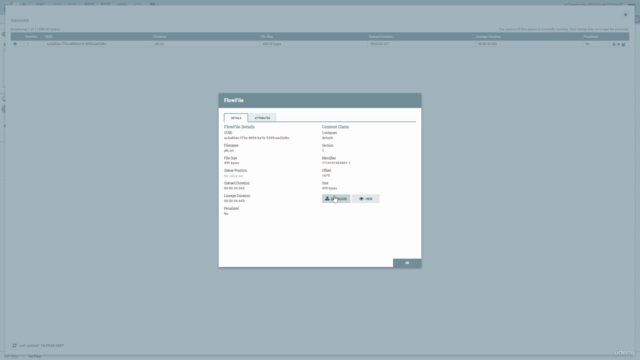Open provenance icon in the queue row
This screenshot has height=360, width=640.
pos(624,44)
